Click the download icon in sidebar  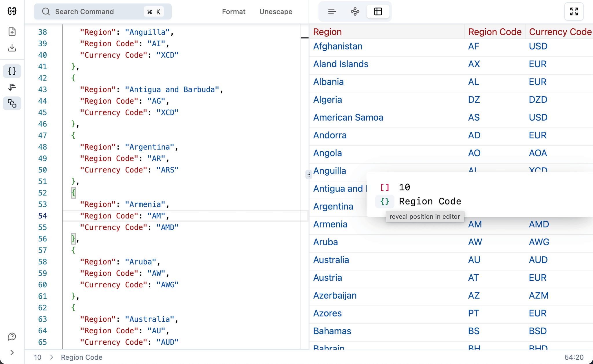pyautogui.click(x=12, y=48)
